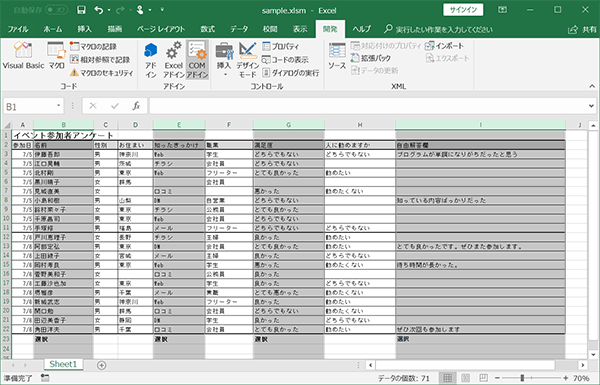Switch to Page Layout view
Viewport: 600px width, 385px height.
coord(465,378)
